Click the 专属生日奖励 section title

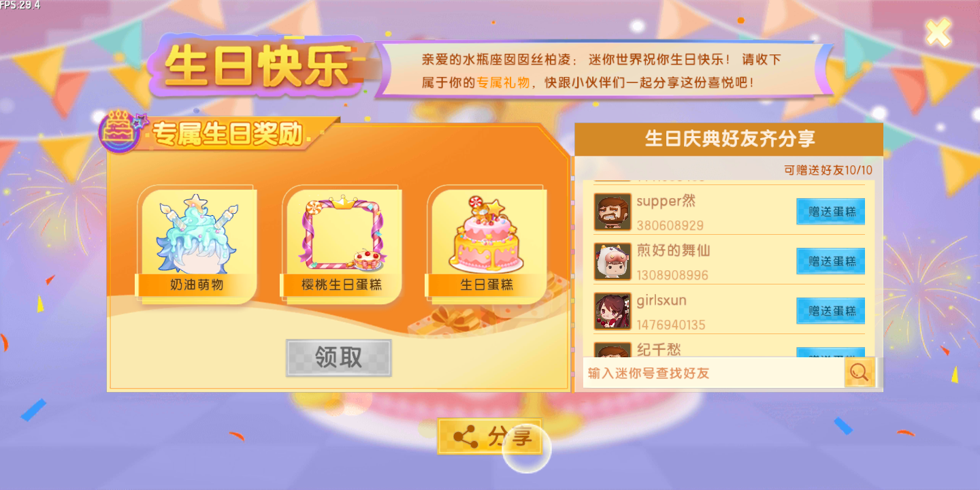228,135
